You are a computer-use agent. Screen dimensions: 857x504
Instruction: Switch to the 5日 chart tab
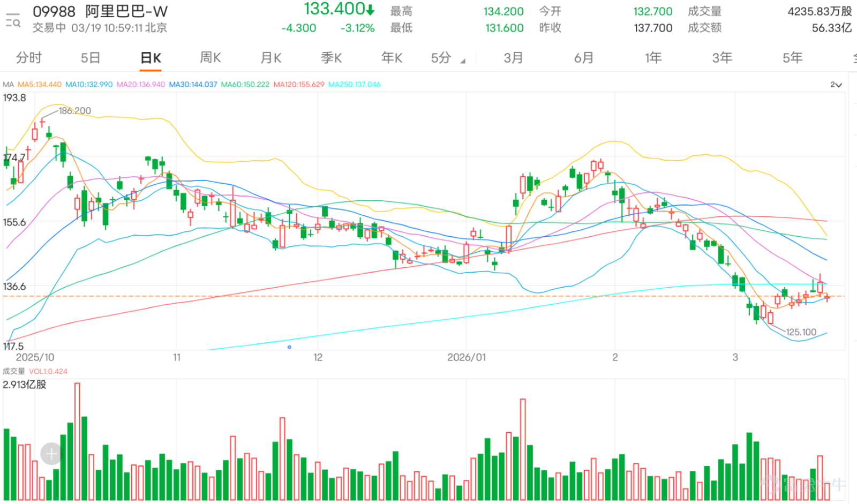click(x=91, y=58)
